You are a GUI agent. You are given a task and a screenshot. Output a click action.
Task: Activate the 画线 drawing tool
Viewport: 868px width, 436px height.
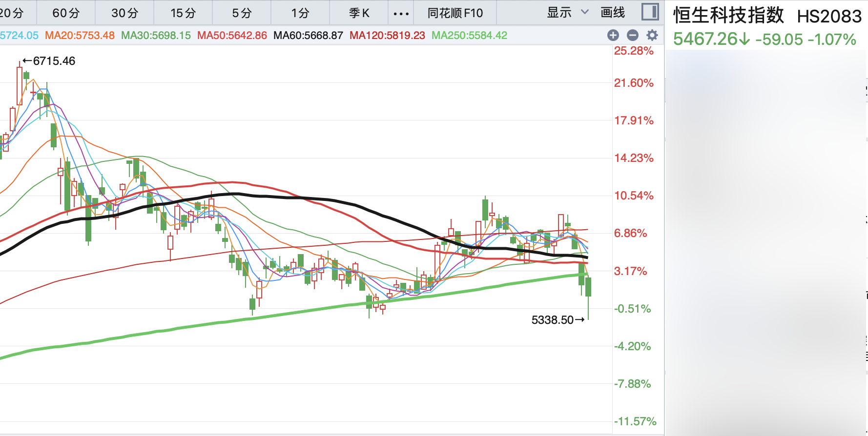click(x=613, y=13)
